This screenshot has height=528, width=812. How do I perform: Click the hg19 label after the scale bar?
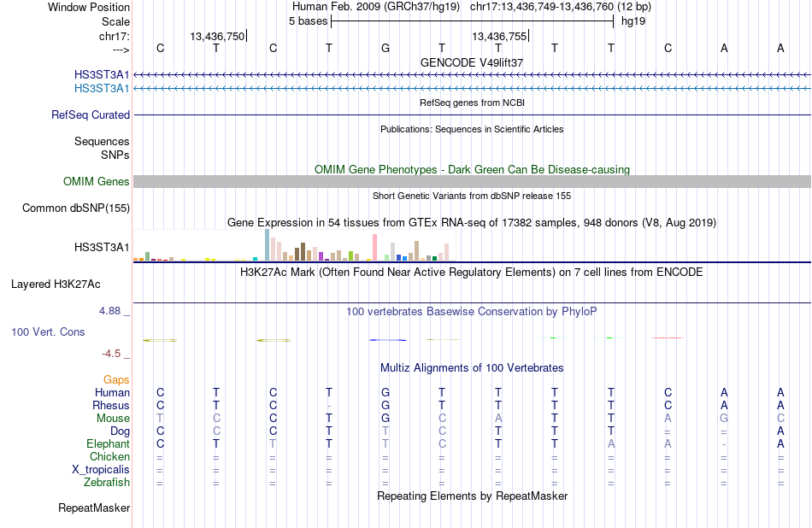[x=633, y=21]
